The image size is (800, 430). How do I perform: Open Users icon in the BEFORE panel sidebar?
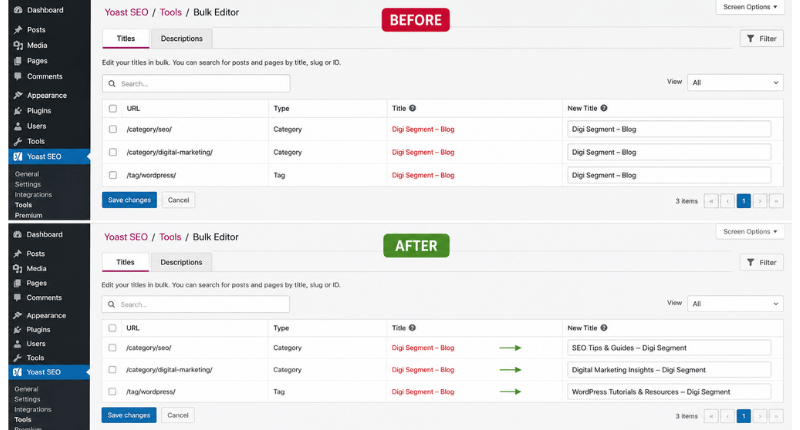coord(18,125)
